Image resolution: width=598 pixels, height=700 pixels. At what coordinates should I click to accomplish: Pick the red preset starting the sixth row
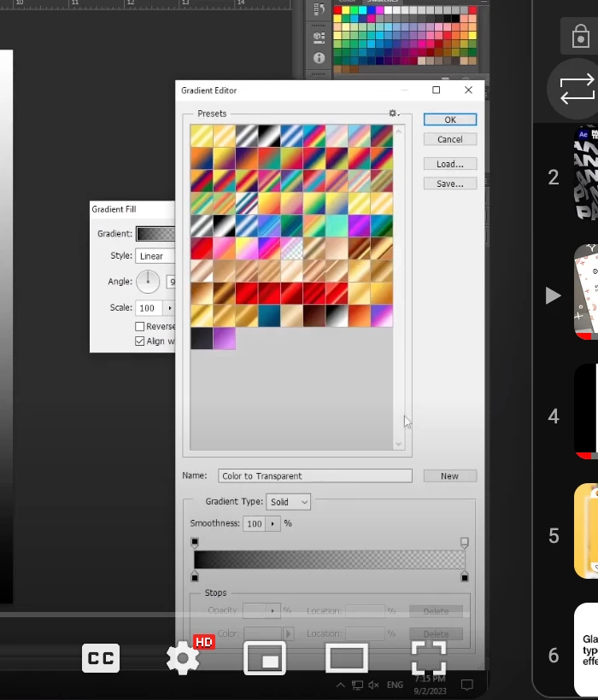click(x=202, y=248)
